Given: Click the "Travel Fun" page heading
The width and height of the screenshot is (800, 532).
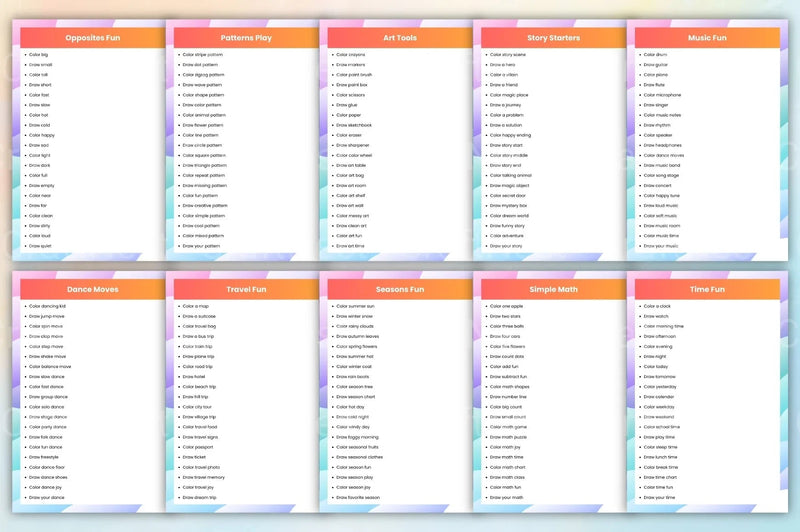Looking at the screenshot, I should (246, 289).
